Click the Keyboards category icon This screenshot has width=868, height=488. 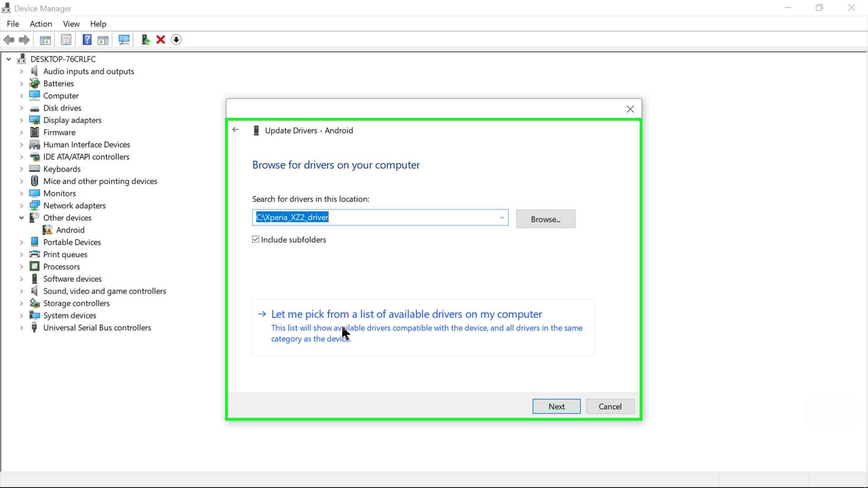click(x=35, y=169)
